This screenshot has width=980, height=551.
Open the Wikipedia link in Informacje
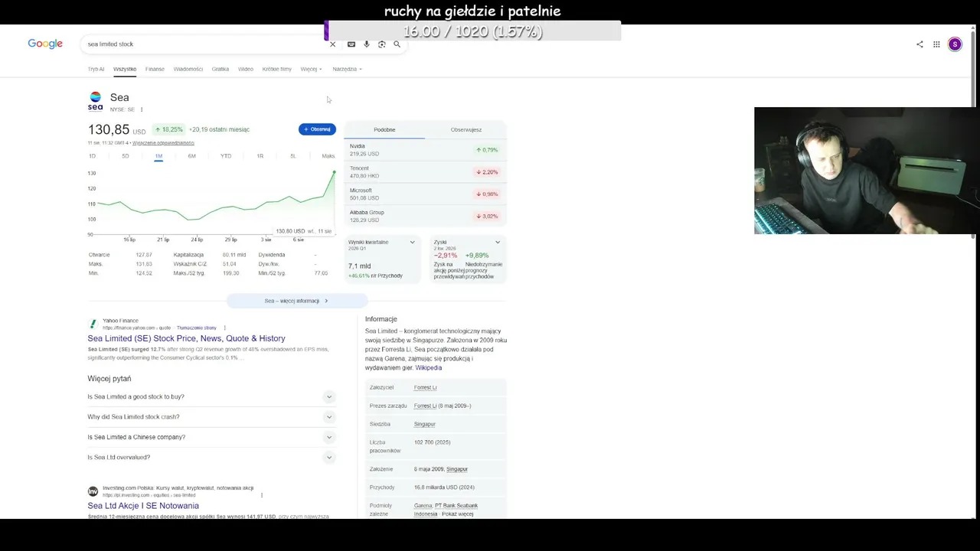(429, 368)
